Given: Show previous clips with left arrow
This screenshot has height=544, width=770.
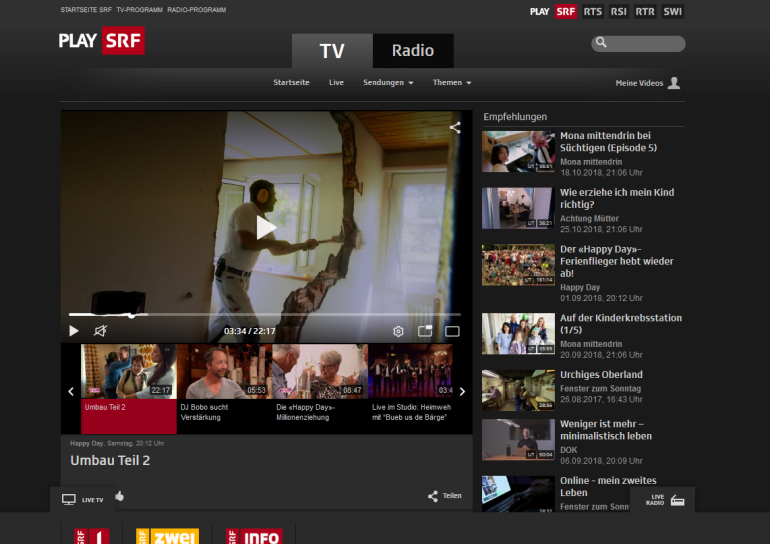Looking at the screenshot, I should (x=71, y=391).
